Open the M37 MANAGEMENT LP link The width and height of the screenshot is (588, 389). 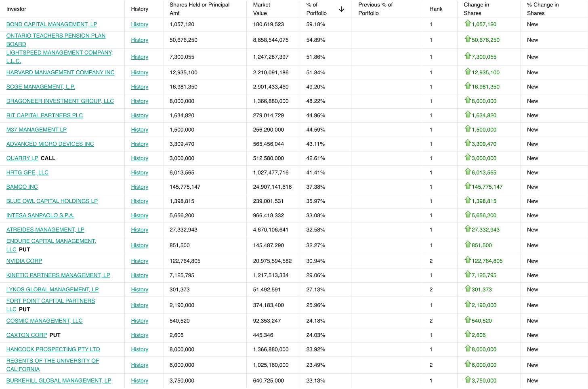point(36,130)
